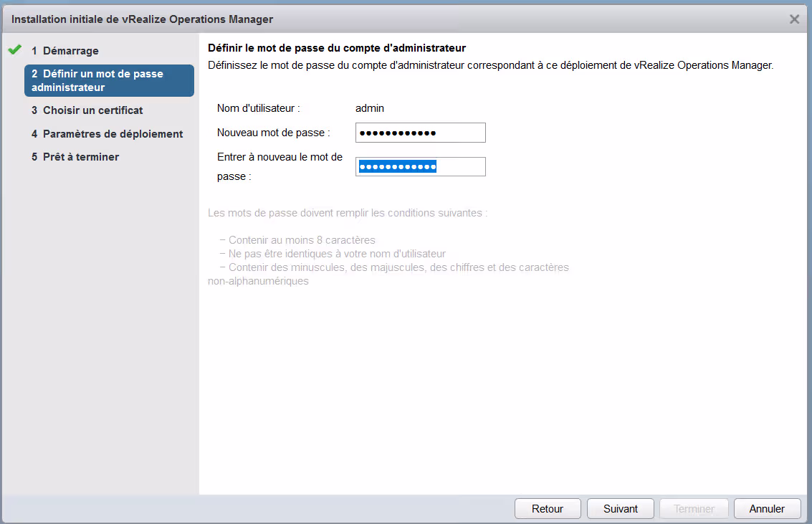Jump to step 4 Paramètres de déploiement

(113, 134)
